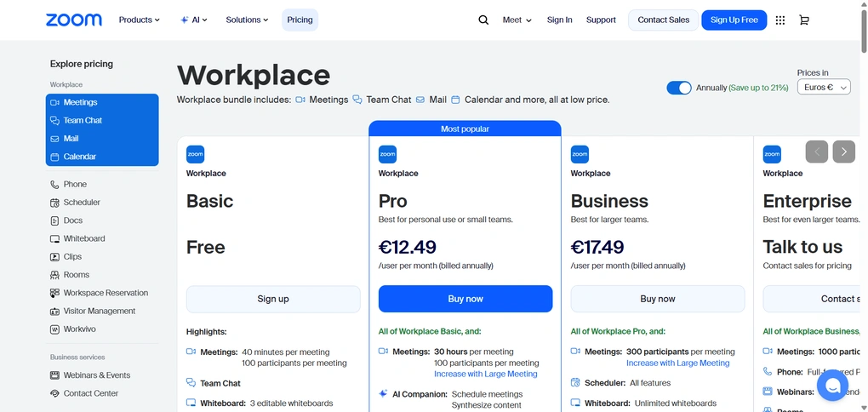Select Mail in pricing sidebar

(x=102, y=139)
